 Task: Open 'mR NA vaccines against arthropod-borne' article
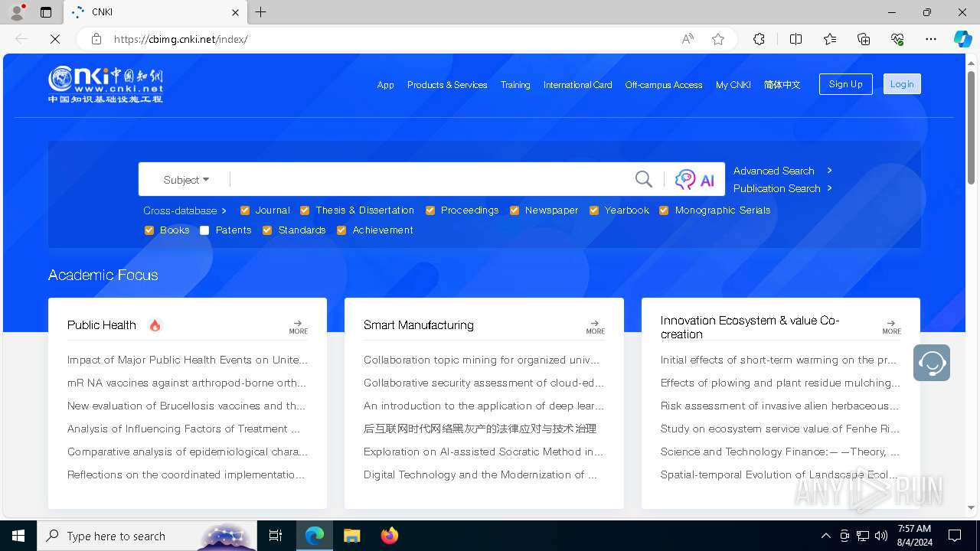coord(187,383)
